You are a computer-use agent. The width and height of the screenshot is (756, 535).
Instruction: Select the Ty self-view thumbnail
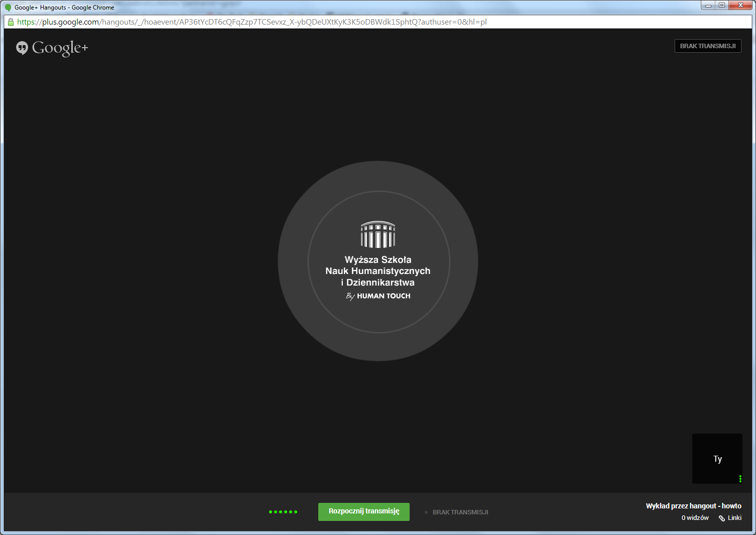pyautogui.click(x=717, y=459)
